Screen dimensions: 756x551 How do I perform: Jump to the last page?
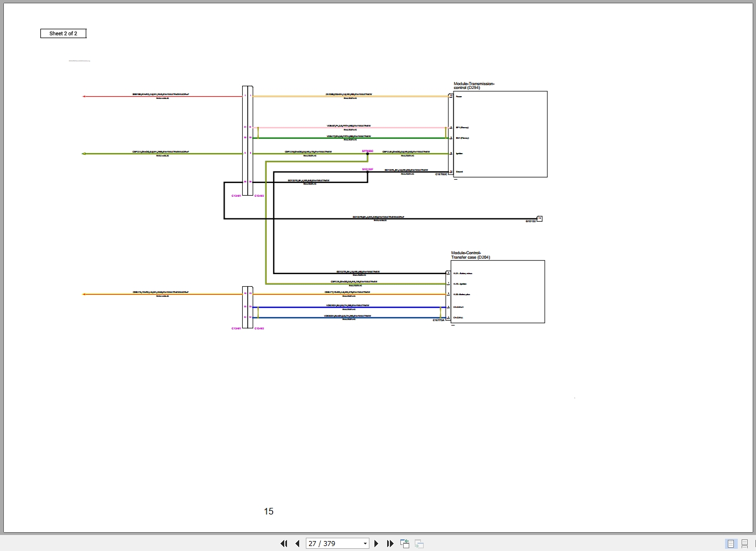point(390,543)
